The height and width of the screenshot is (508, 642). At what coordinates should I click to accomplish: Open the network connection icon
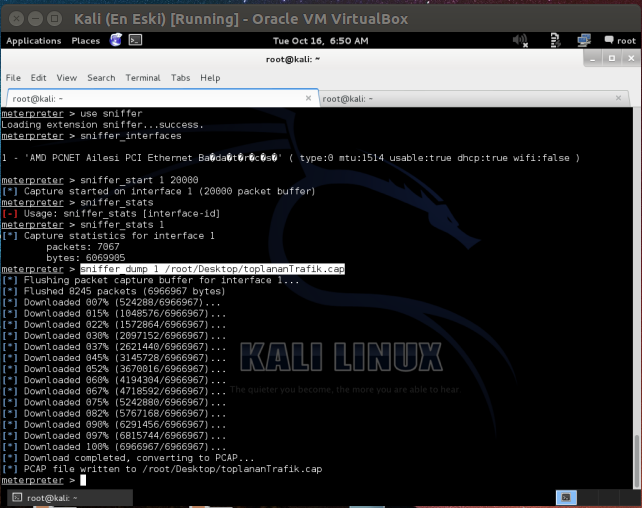584,41
